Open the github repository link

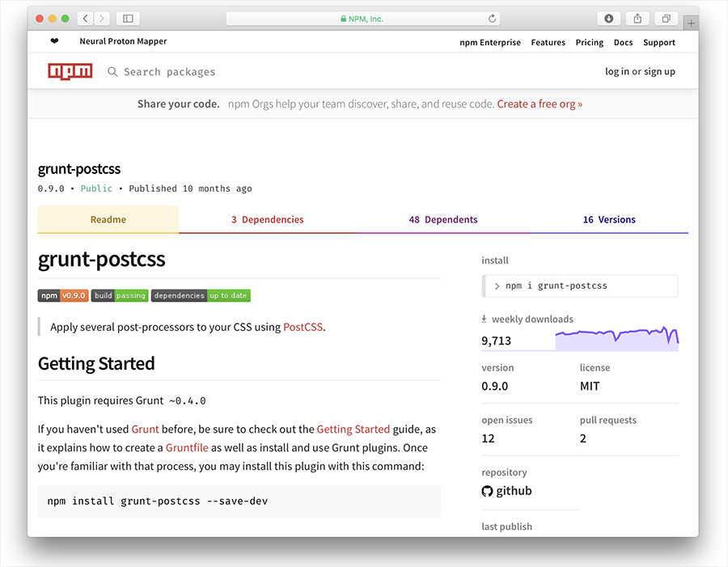coord(506,491)
